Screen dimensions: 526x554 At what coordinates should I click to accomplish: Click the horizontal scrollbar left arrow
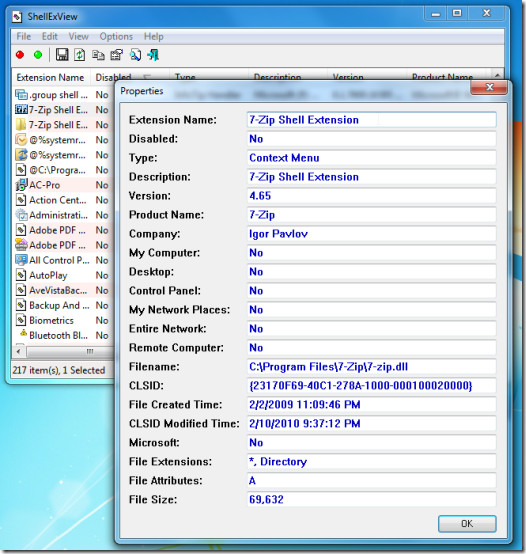tap(19, 352)
